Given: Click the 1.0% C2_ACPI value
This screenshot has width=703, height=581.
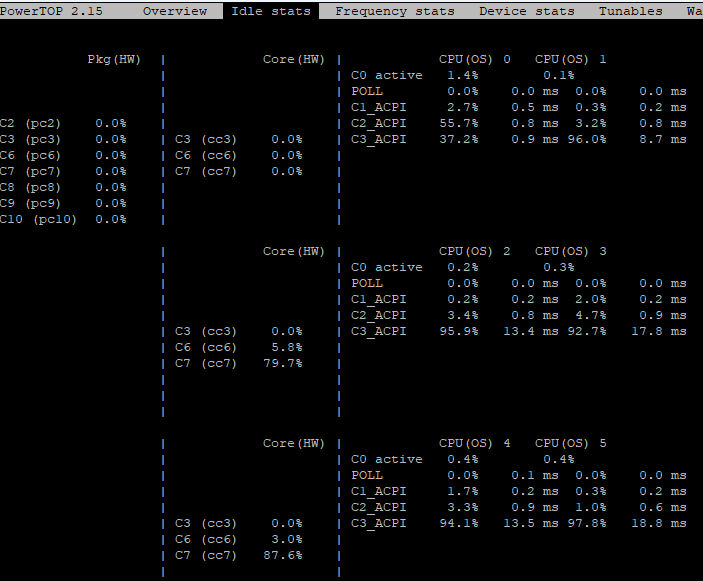Looking at the screenshot, I should (591, 507).
